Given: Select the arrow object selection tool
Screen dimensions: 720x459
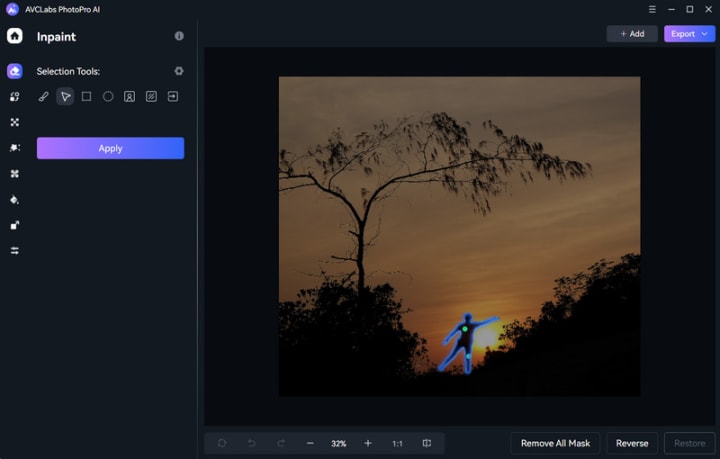Looking at the screenshot, I should (x=65, y=96).
